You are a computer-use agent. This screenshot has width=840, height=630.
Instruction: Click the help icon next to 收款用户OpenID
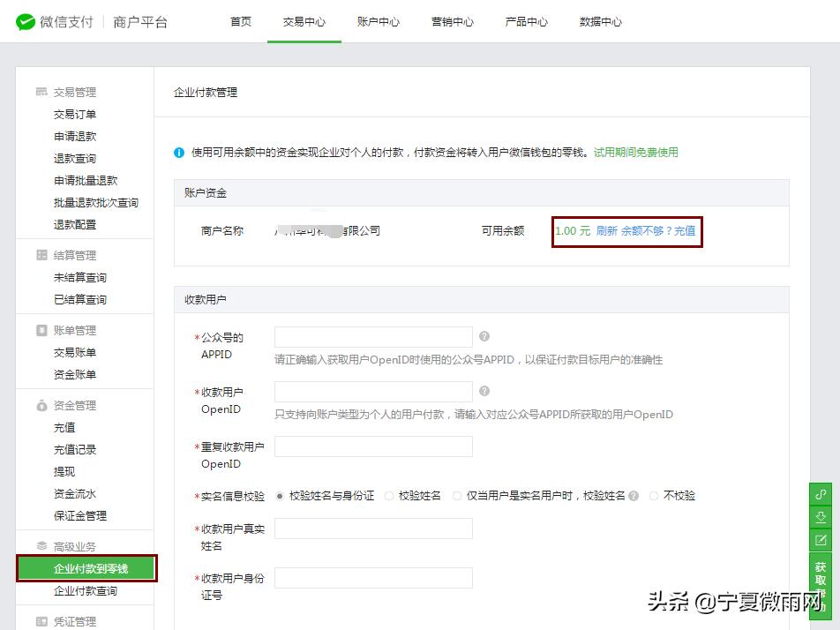486,391
